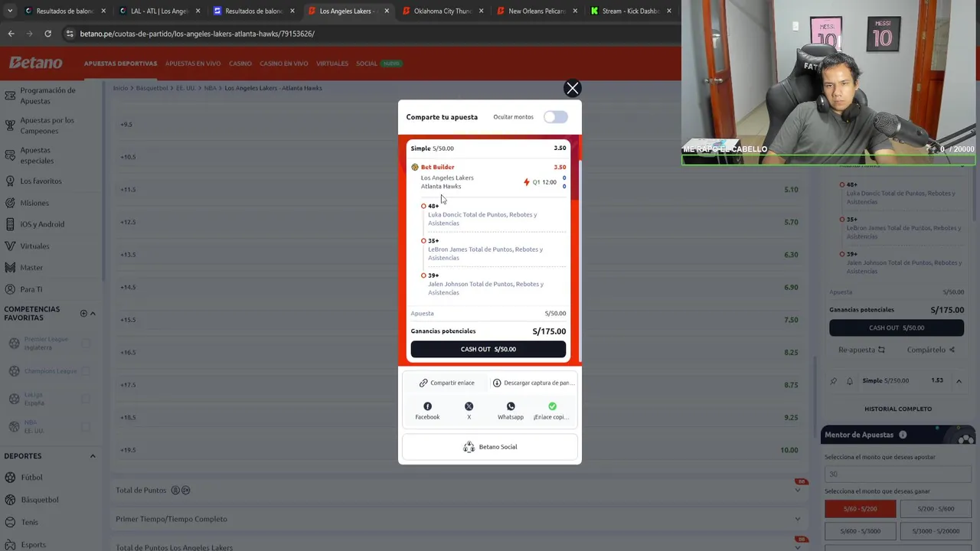980x551 pixels.
Task: Open Misiones target icon
Action: (10, 203)
